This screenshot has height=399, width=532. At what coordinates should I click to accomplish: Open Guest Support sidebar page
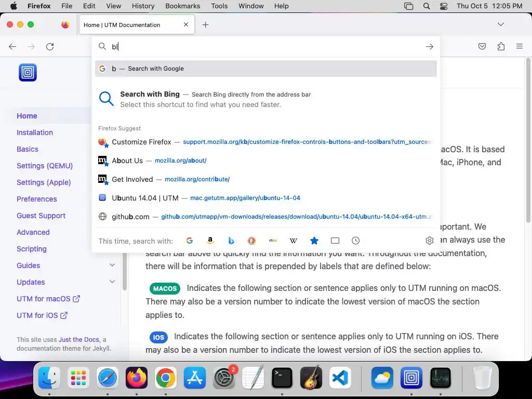[x=41, y=216]
